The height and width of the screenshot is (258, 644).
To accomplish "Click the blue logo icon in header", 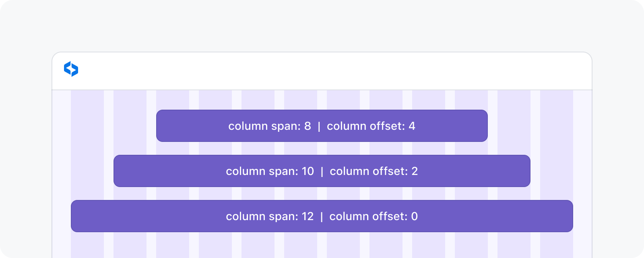I will [x=71, y=69].
